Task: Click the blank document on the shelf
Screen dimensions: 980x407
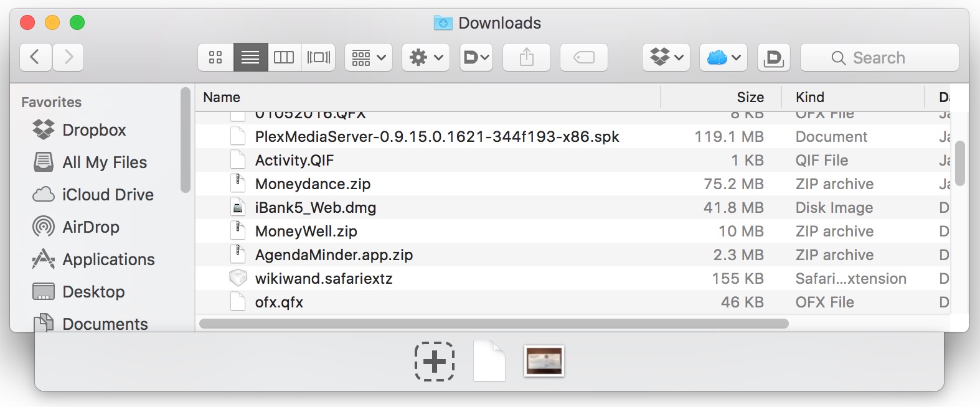Action: tap(489, 361)
